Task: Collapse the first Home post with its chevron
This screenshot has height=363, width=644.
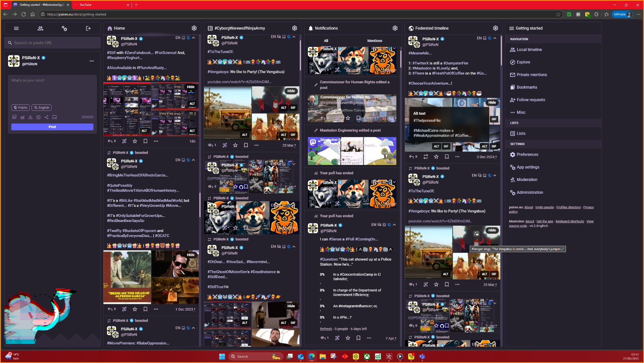Action: point(193,38)
